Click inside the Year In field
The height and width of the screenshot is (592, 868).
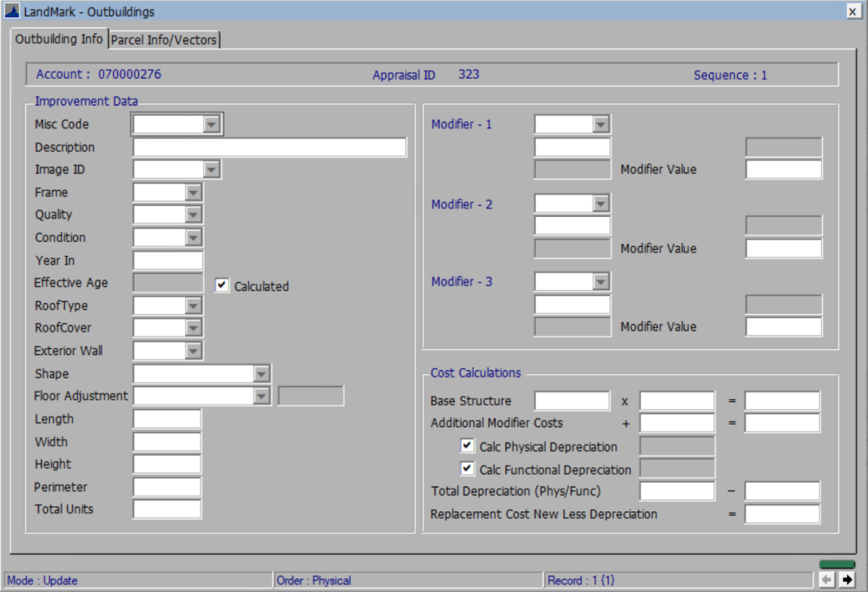[167, 260]
